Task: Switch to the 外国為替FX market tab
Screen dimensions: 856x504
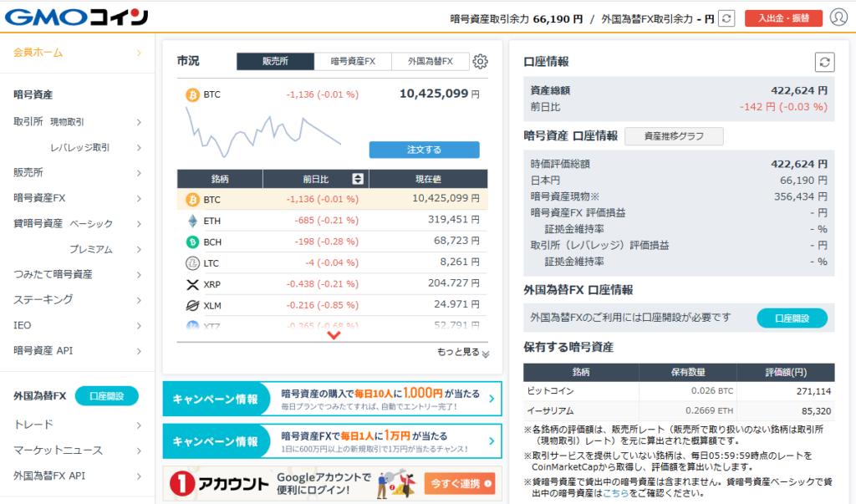Action: (x=431, y=61)
